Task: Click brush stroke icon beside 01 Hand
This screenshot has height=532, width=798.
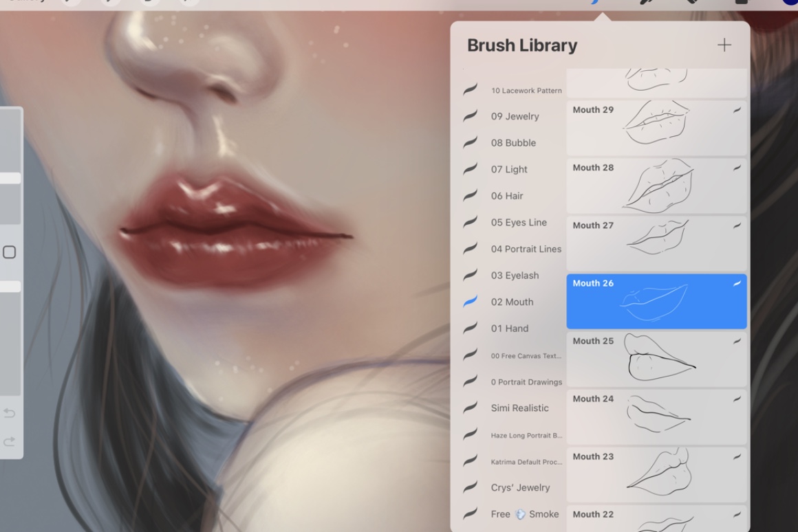Action: (x=471, y=327)
